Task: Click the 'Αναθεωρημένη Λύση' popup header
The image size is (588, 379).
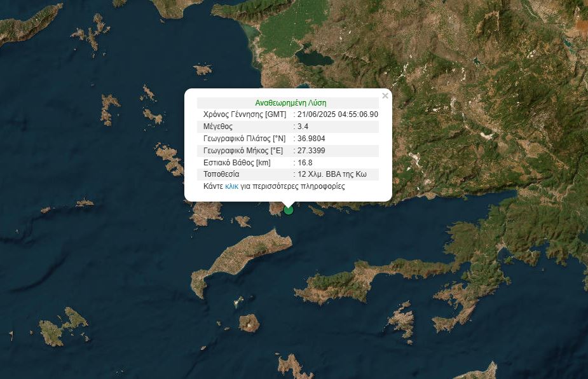Action: click(291, 102)
